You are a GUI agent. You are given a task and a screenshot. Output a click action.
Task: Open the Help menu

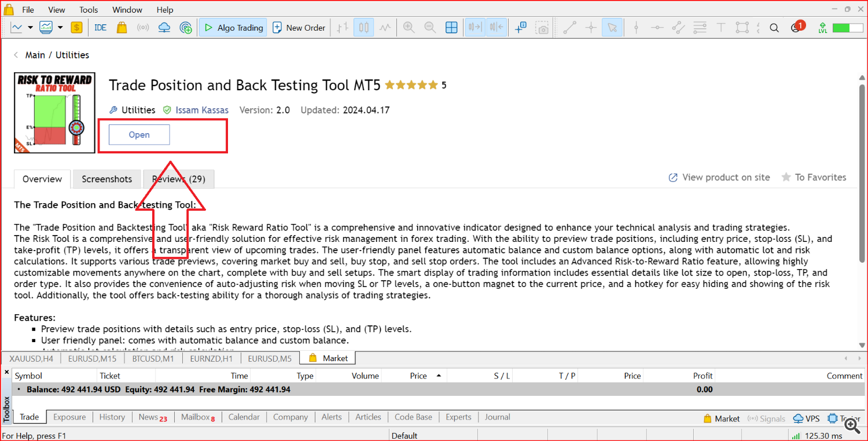[165, 9]
